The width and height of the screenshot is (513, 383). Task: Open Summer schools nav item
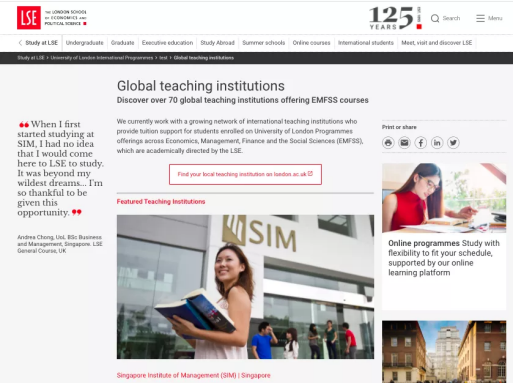[x=264, y=43]
